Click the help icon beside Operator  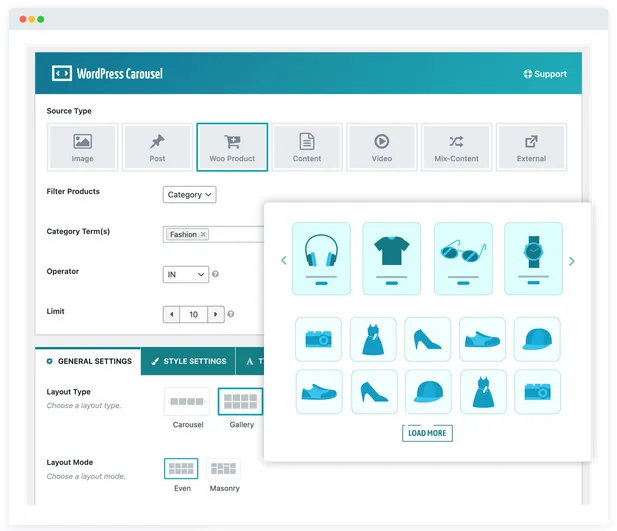click(215, 274)
